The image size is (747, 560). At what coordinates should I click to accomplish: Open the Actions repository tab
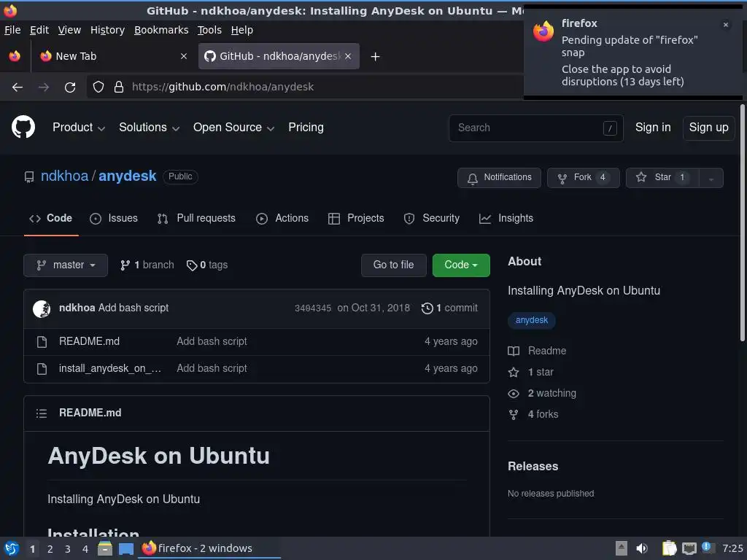click(x=282, y=218)
